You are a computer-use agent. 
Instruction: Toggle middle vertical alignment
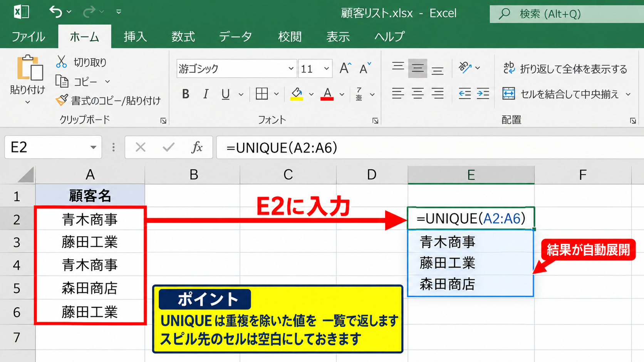click(418, 68)
